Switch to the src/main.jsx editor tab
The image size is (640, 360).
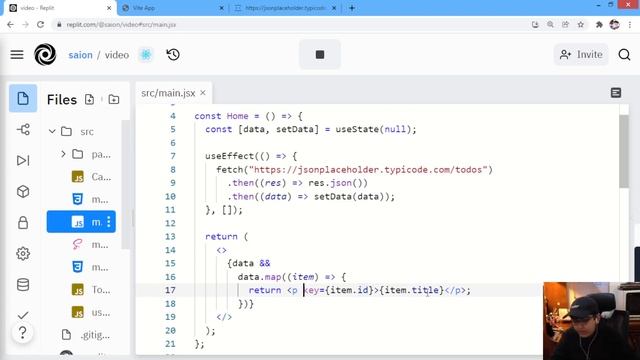coord(168,93)
